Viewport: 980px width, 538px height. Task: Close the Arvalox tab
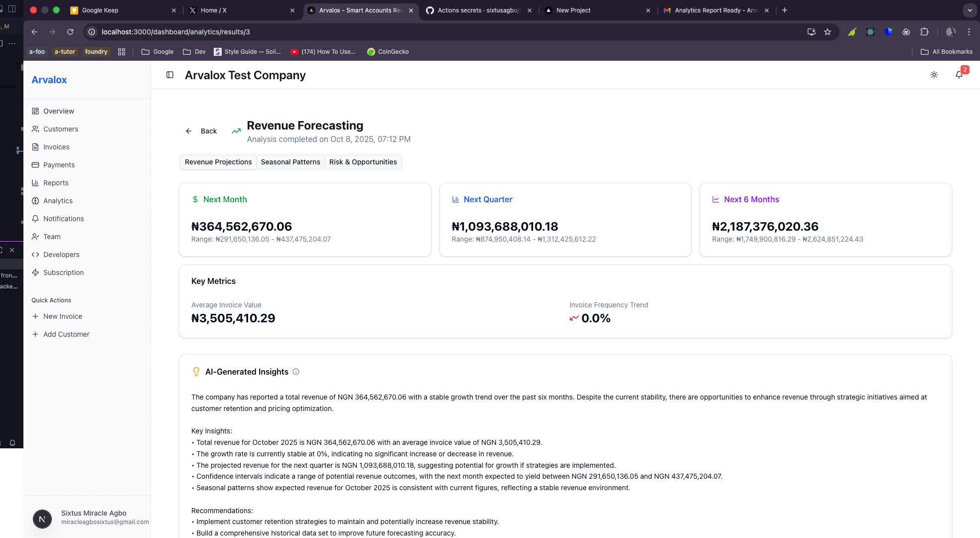pos(411,10)
